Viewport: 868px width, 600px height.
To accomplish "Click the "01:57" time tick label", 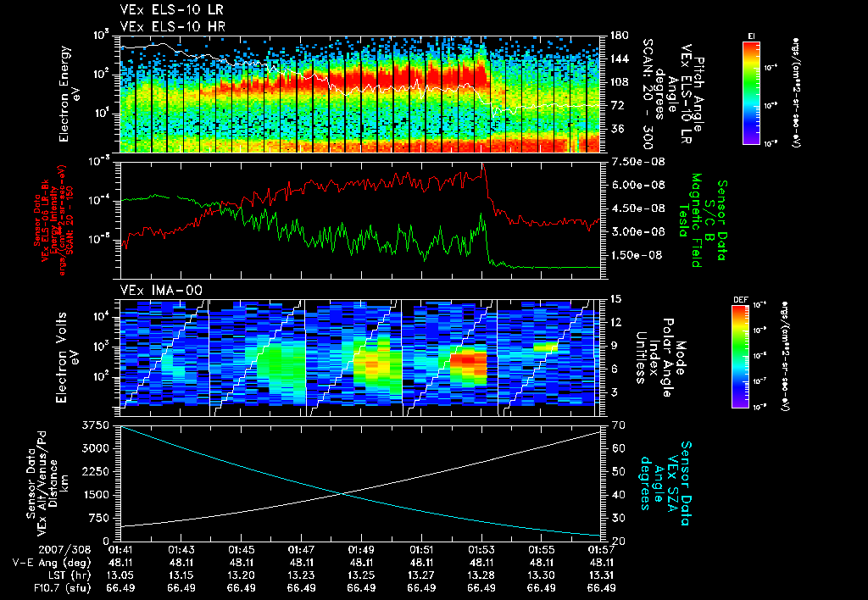I will pyautogui.click(x=601, y=550).
